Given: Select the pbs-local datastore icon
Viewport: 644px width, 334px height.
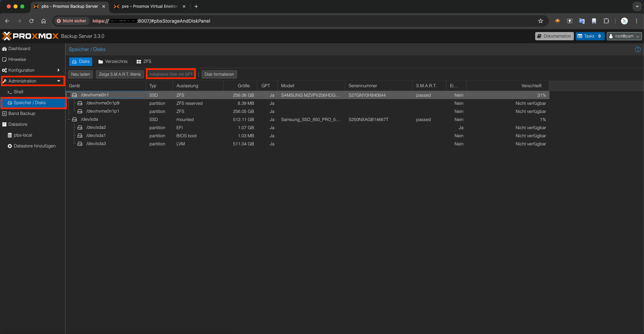Looking at the screenshot, I should coord(9,135).
